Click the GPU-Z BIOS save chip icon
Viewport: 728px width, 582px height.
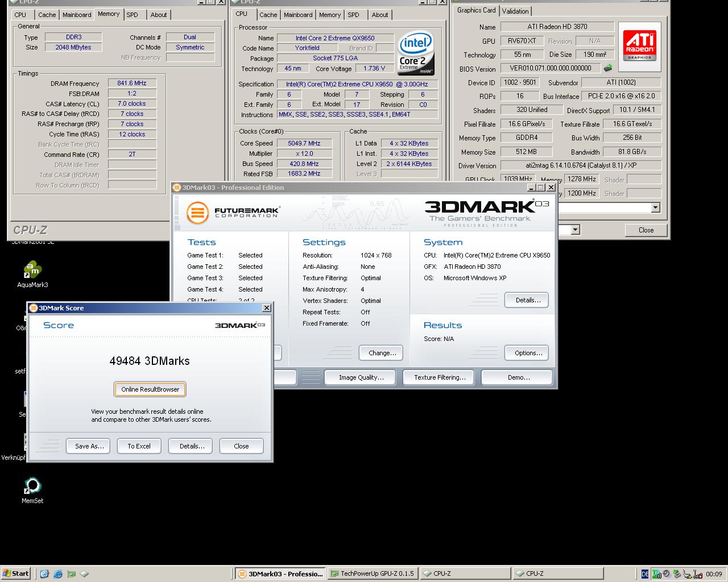608,68
